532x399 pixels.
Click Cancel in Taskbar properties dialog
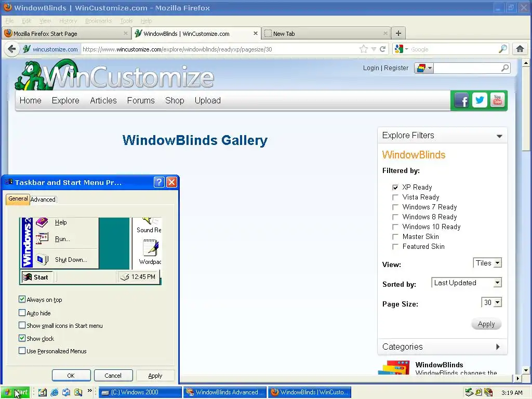point(113,376)
